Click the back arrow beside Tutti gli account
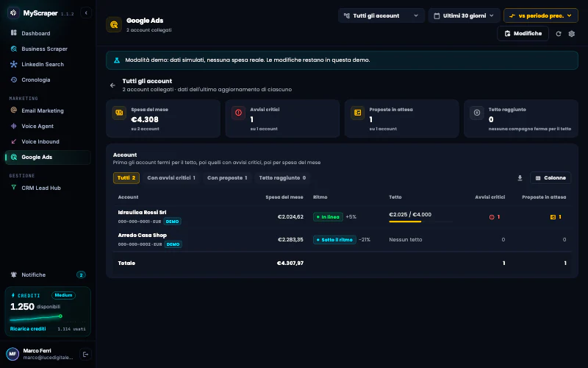Image resolution: width=588 pixels, height=368 pixels. coord(112,85)
